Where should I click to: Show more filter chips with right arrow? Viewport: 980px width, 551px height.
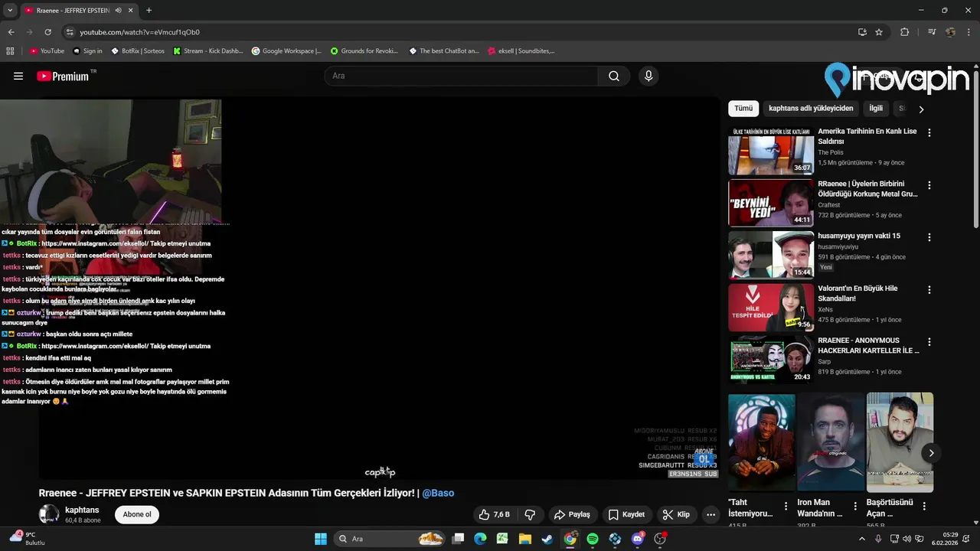(921, 109)
